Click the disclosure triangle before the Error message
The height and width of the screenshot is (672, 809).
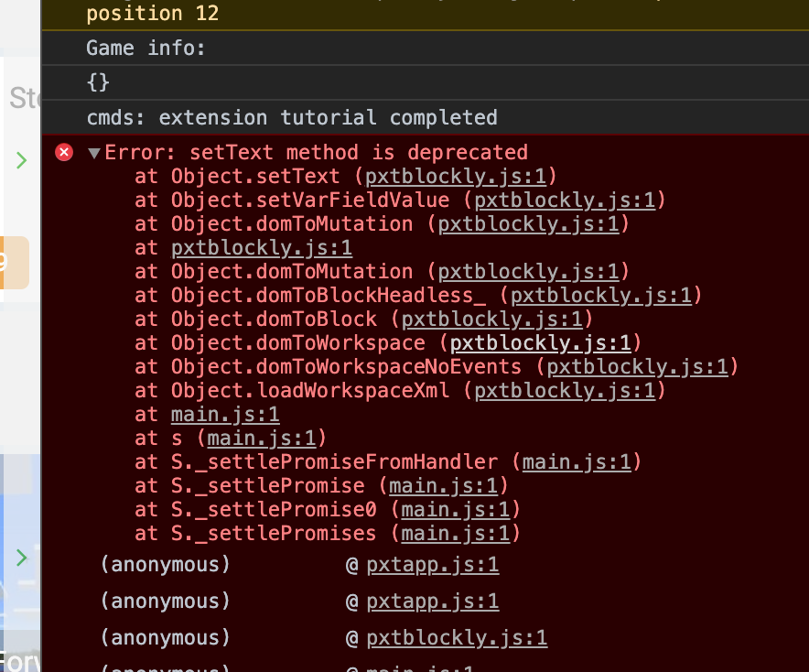coord(94,152)
